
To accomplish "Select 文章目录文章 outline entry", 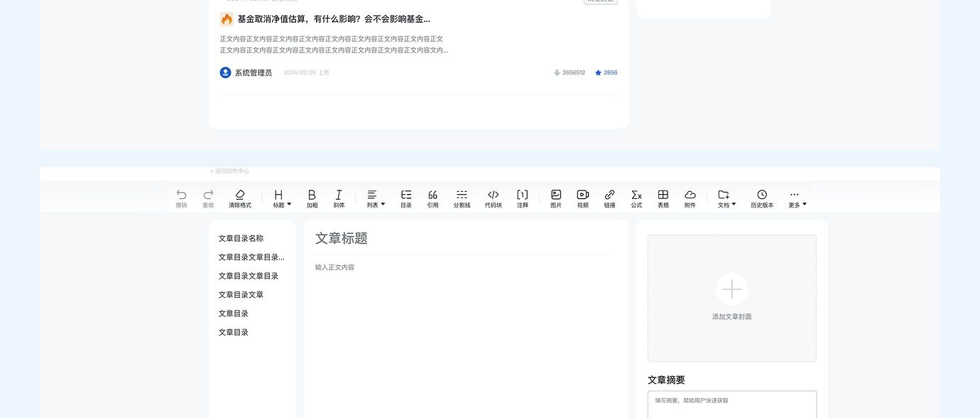I will coord(241,294).
